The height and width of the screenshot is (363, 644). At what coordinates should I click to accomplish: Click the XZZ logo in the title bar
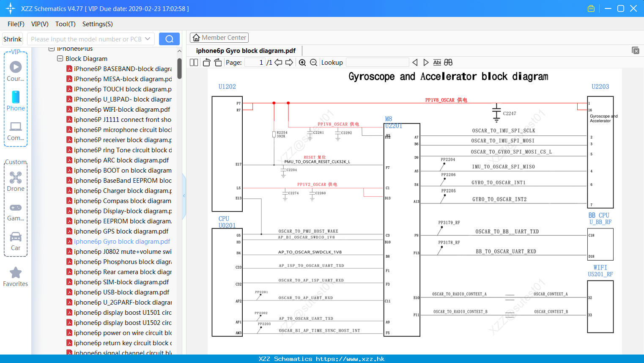10,8
